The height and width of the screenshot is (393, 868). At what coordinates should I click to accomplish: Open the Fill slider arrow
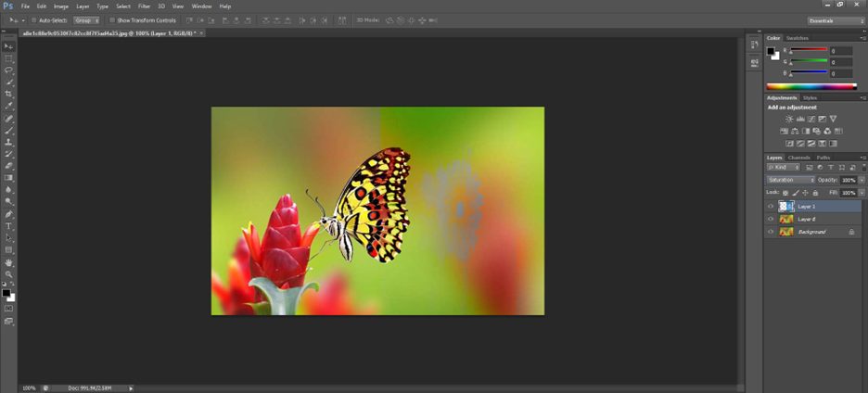862,193
